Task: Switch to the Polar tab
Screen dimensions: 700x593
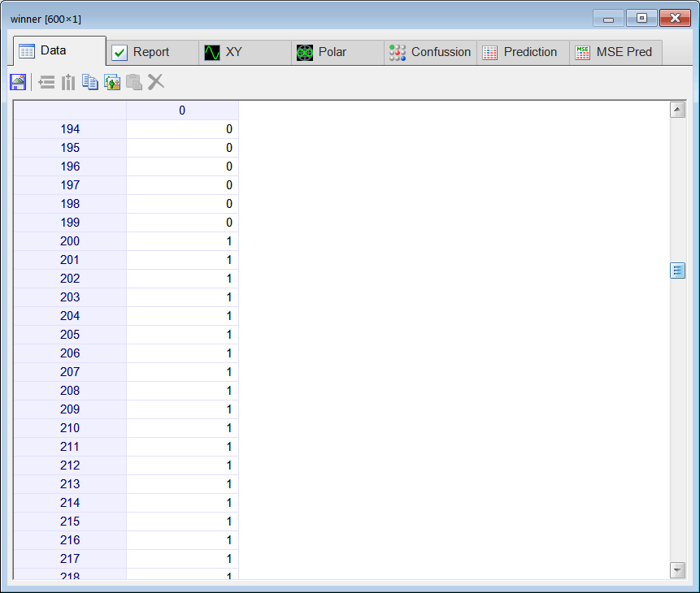Action: point(338,52)
